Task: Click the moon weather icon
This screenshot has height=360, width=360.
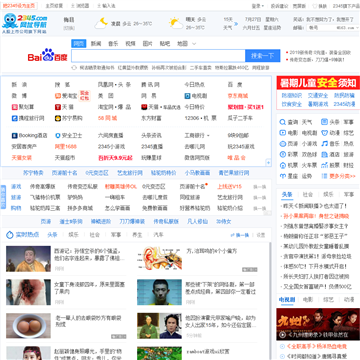Action: coord(101,23)
